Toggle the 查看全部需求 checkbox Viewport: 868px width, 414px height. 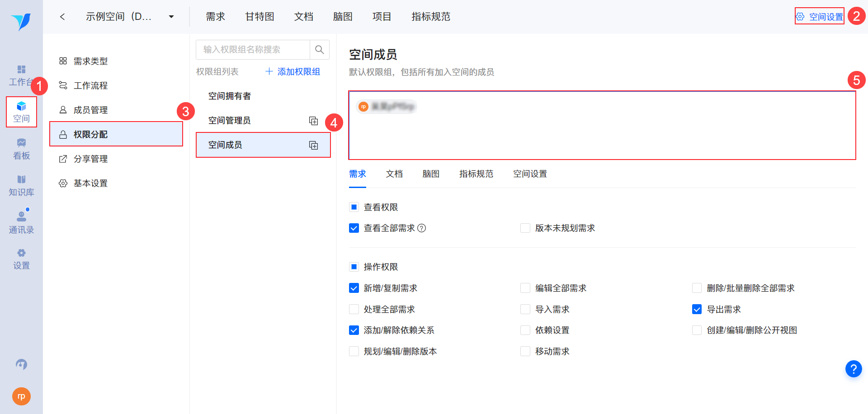[x=354, y=228]
